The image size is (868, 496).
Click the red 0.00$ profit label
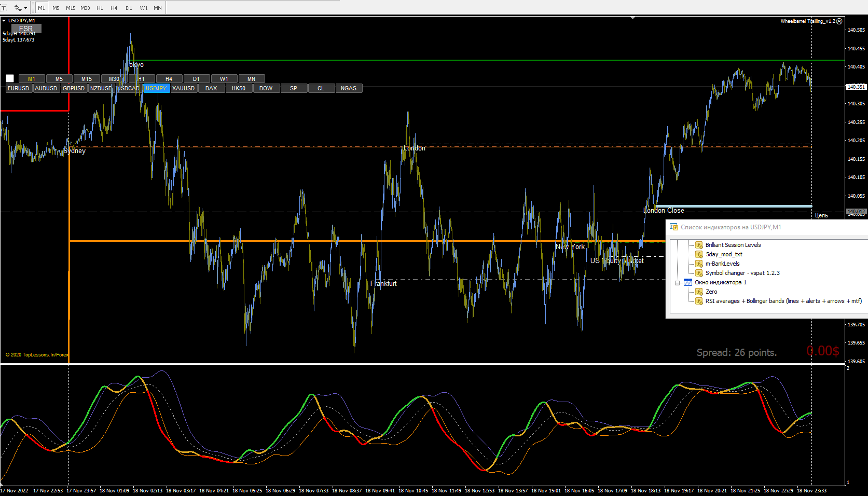tap(823, 351)
